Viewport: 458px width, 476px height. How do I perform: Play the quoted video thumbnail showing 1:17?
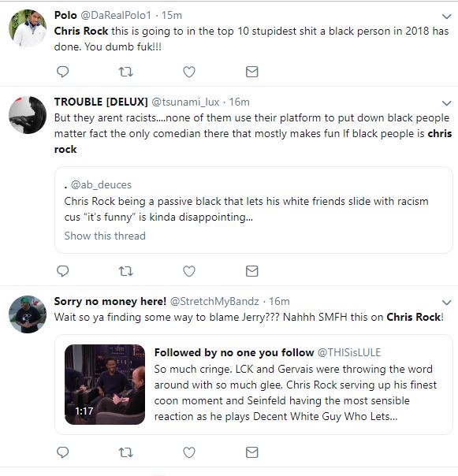click(105, 385)
